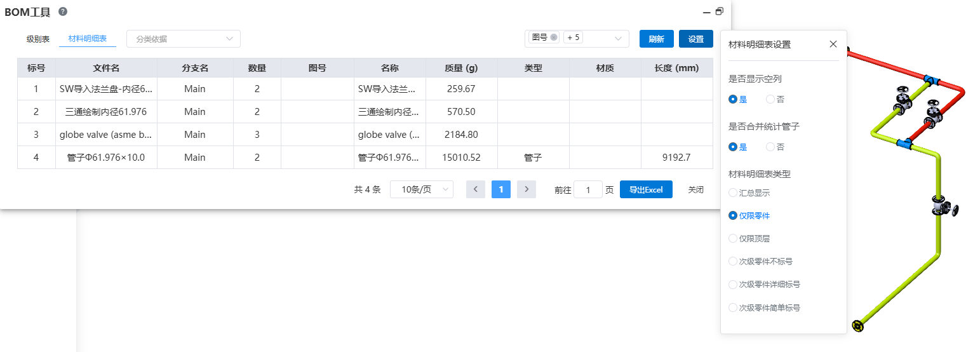Restore the BOM工具 window size icon
Screen dimensions: 980x352
click(719, 11)
